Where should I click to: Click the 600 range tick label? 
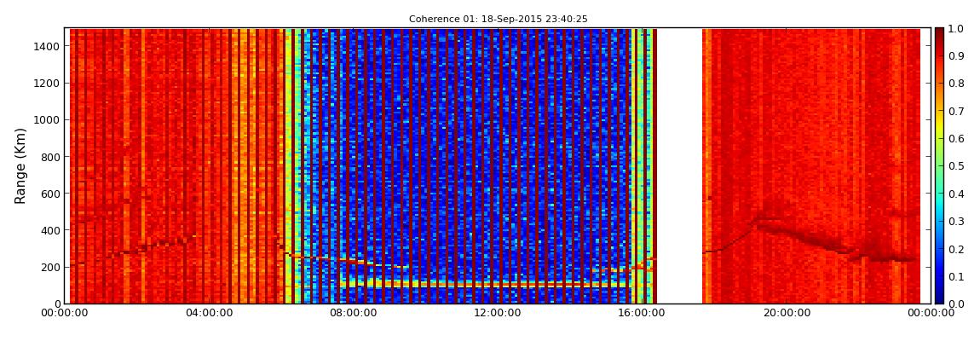pos(50,194)
